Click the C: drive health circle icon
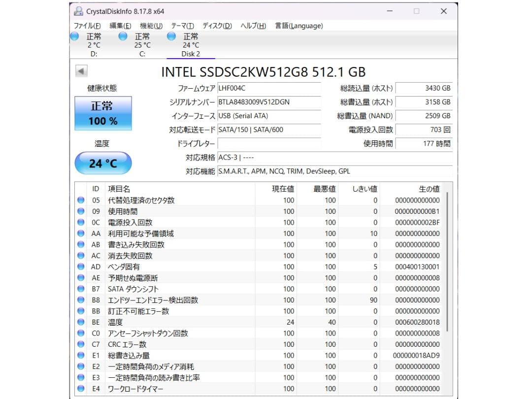The image size is (532, 399). pos(122,36)
